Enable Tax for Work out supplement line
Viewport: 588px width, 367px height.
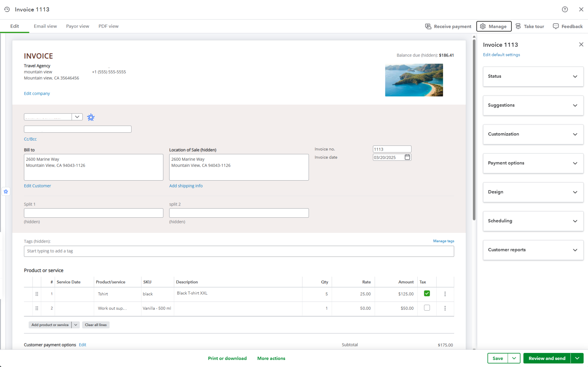[427, 308]
